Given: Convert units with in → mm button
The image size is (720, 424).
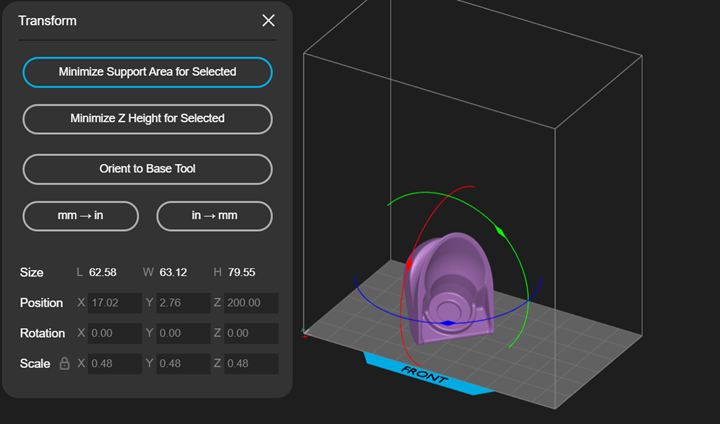Looking at the screenshot, I should [x=214, y=216].
